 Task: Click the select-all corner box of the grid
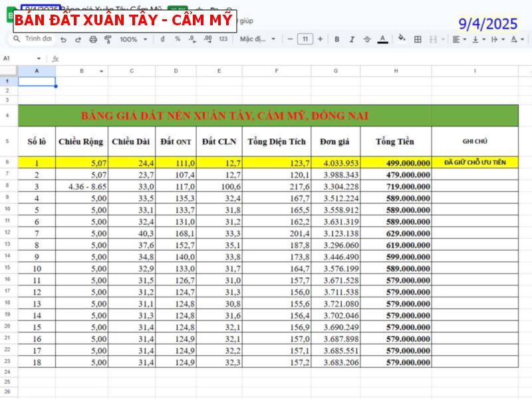(8, 71)
